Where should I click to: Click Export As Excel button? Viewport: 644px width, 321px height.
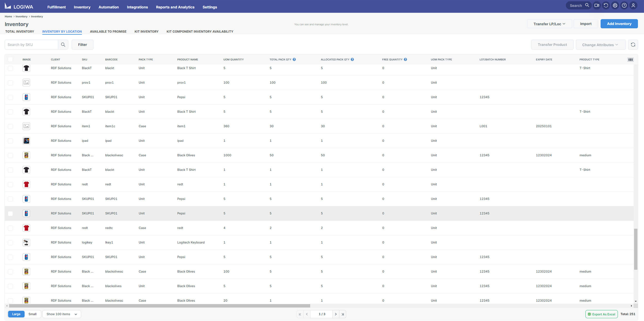(601, 314)
